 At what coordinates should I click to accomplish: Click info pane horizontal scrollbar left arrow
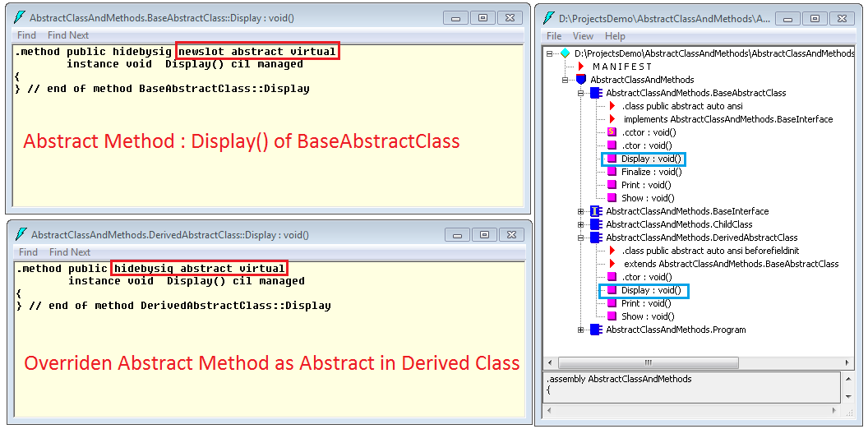(x=550, y=411)
